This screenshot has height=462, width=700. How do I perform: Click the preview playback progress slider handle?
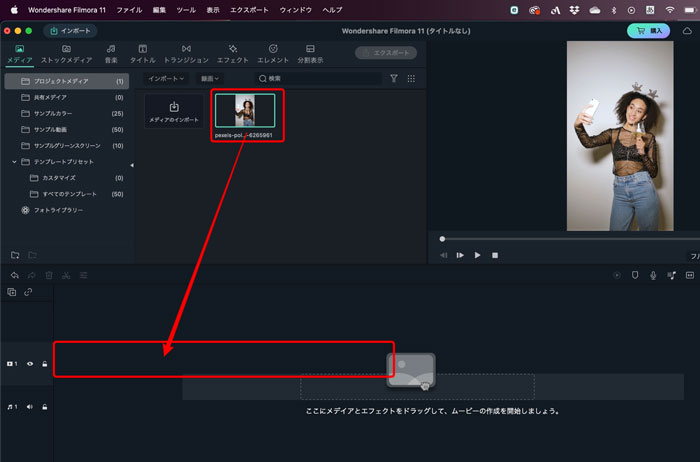(442, 239)
